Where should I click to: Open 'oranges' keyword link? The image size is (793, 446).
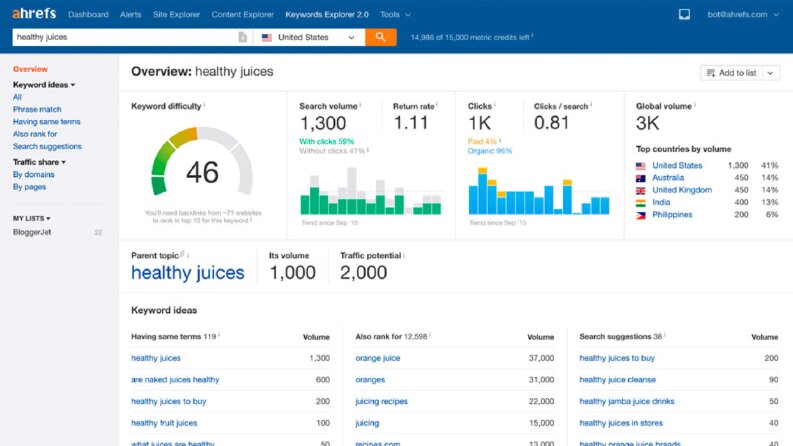pos(370,380)
